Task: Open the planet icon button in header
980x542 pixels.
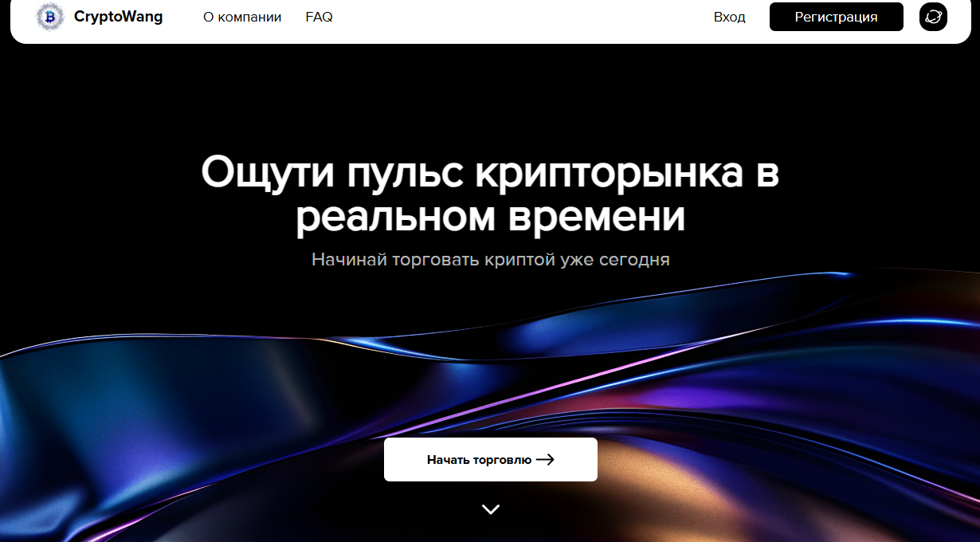Action: point(933,17)
